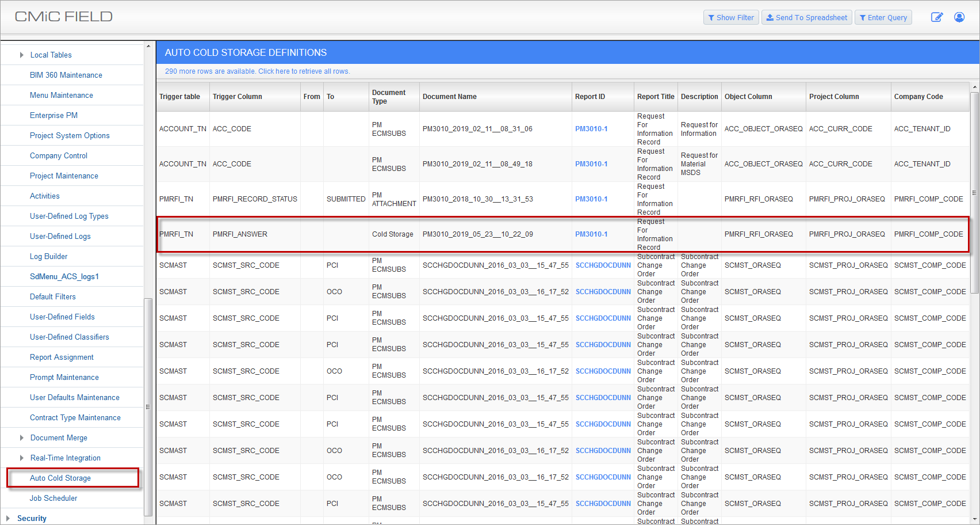Screen dimensions: 980x525
Task: Open BIM 360 Maintenance menu item
Action: click(x=66, y=75)
